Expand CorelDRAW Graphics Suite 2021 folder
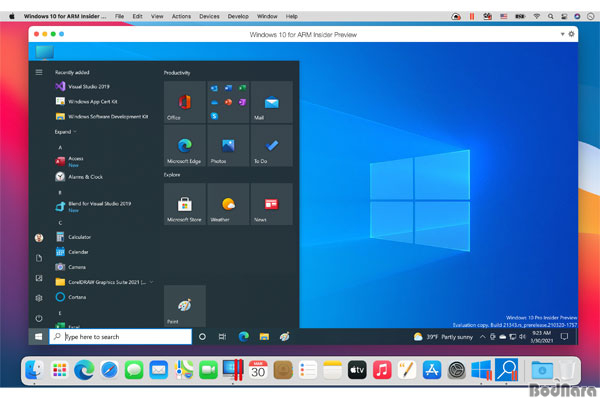The width and height of the screenshot is (600, 400). tap(104, 282)
